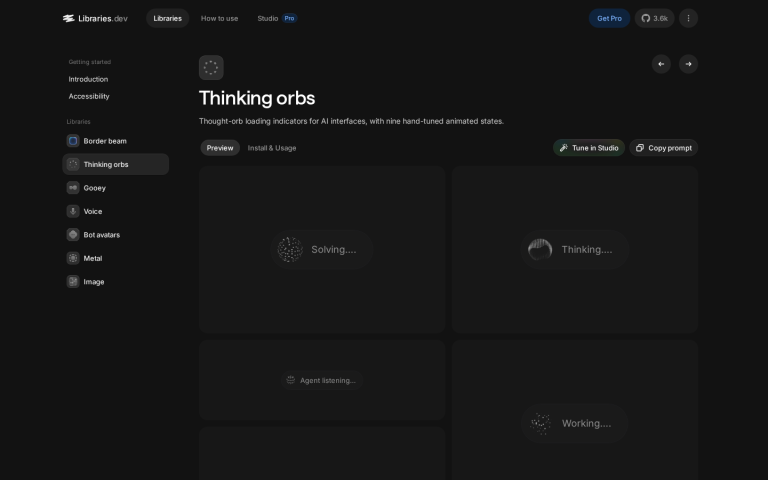Click the Metal sidebar icon
This screenshot has height=480, width=768.
73,259
